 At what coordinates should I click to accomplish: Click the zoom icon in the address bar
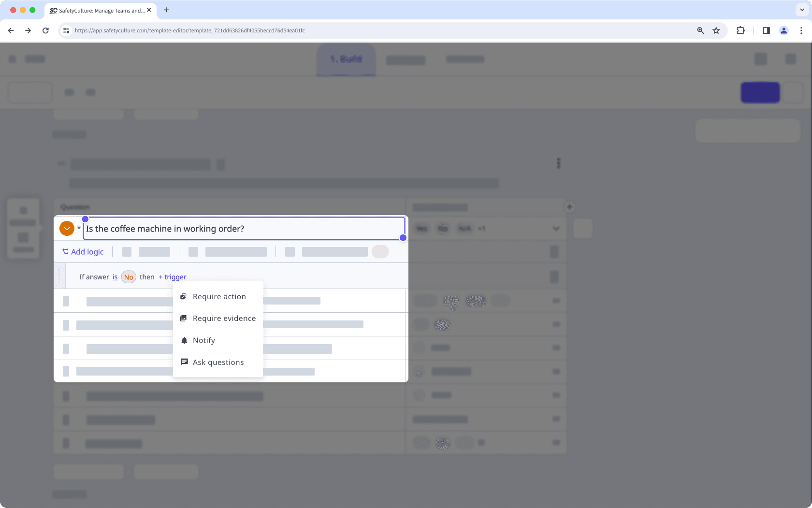point(700,30)
